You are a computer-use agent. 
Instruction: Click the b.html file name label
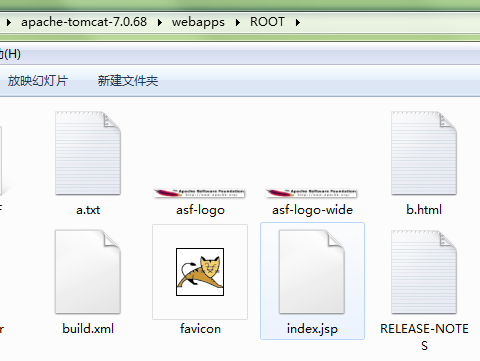pos(424,210)
